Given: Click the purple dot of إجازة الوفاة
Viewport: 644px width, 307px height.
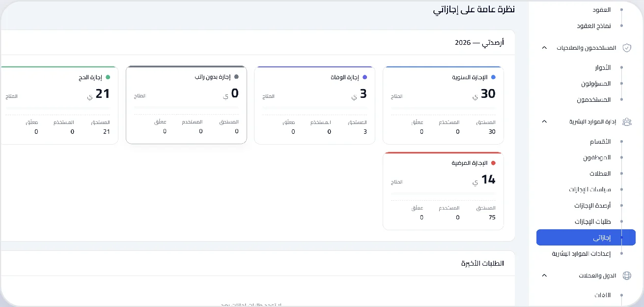Looking at the screenshot, I should (x=364, y=77).
